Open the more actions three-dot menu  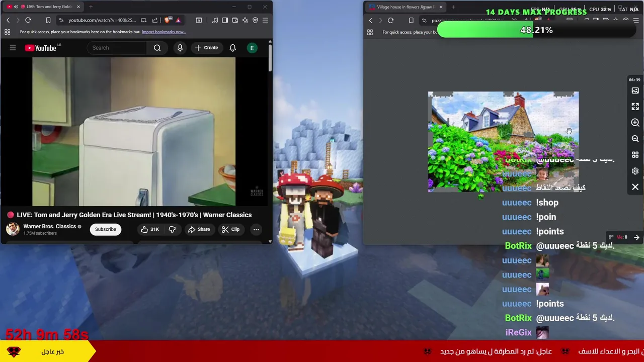tap(256, 229)
